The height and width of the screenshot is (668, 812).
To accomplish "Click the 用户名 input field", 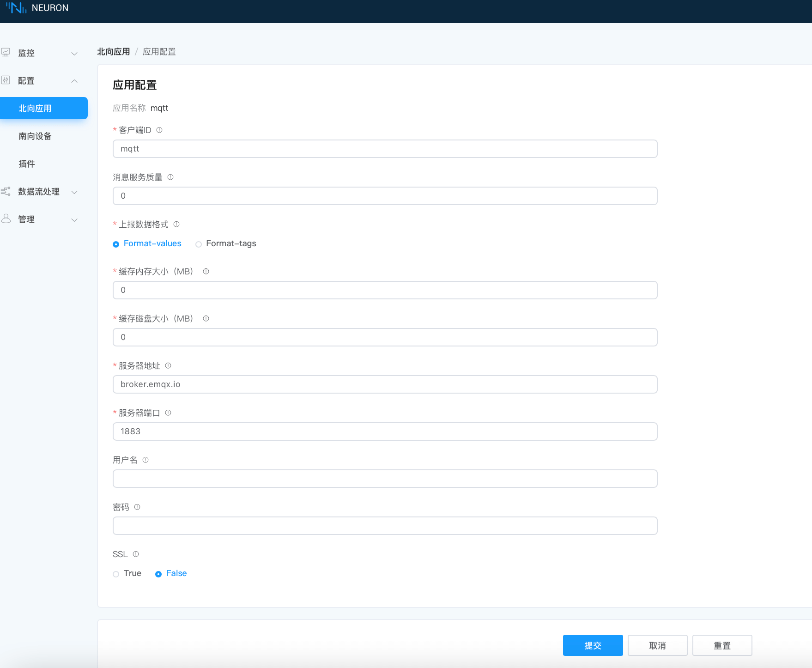I will pyautogui.click(x=385, y=479).
